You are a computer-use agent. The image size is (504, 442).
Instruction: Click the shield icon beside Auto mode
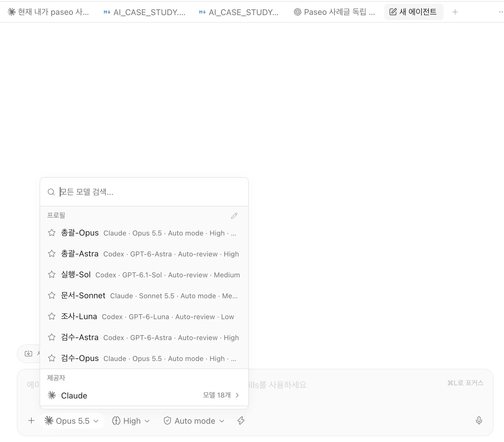tap(167, 421)
